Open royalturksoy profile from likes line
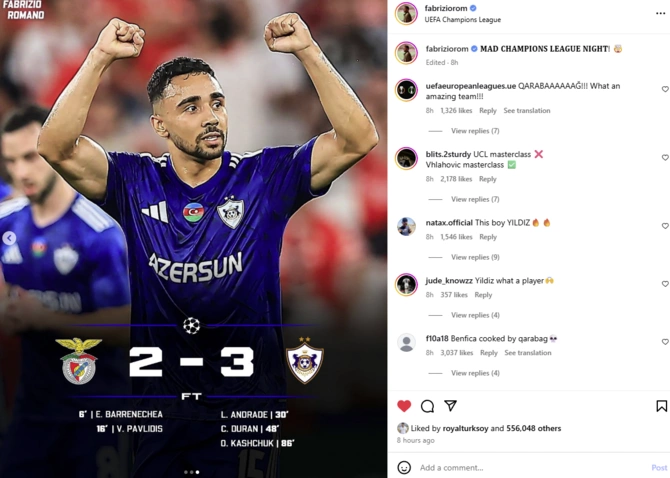 [x=465, y=428]
